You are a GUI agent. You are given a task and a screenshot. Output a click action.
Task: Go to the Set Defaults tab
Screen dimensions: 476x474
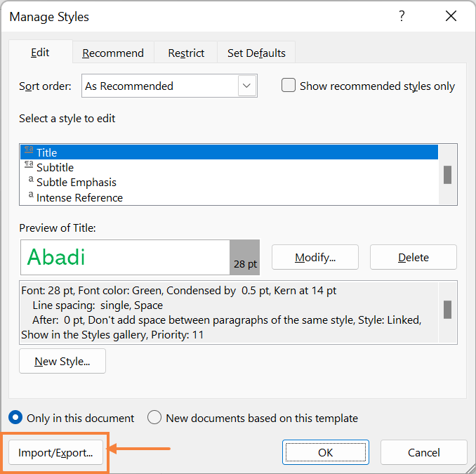tap(256, 53)
